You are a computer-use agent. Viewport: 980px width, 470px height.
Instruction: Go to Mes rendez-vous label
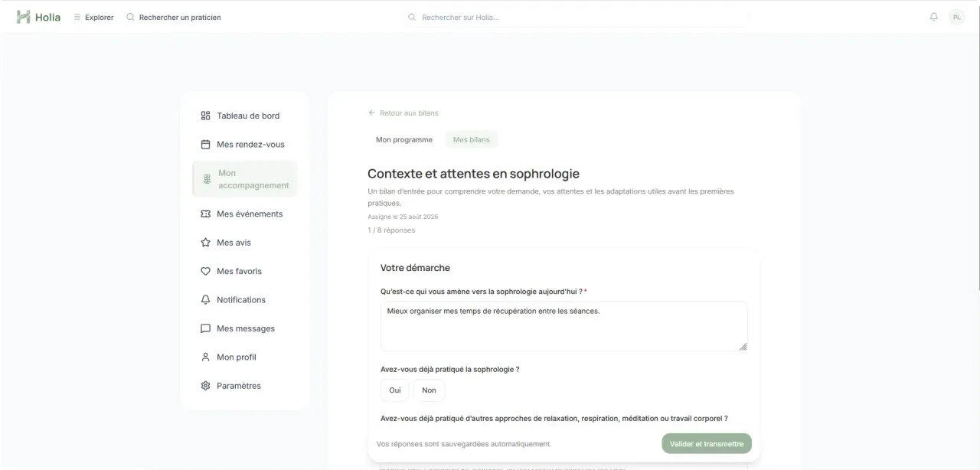pos(250,144)
